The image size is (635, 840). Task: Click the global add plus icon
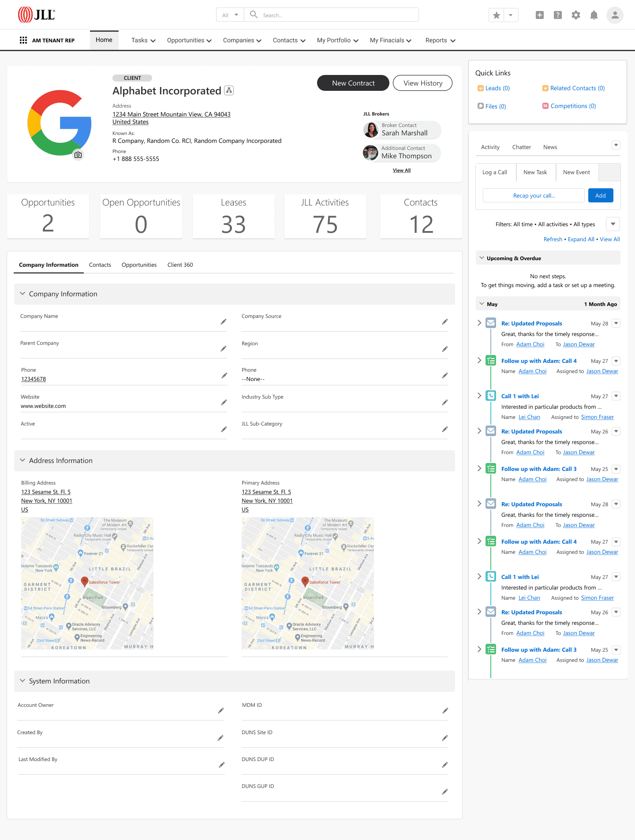pos(540,15)
